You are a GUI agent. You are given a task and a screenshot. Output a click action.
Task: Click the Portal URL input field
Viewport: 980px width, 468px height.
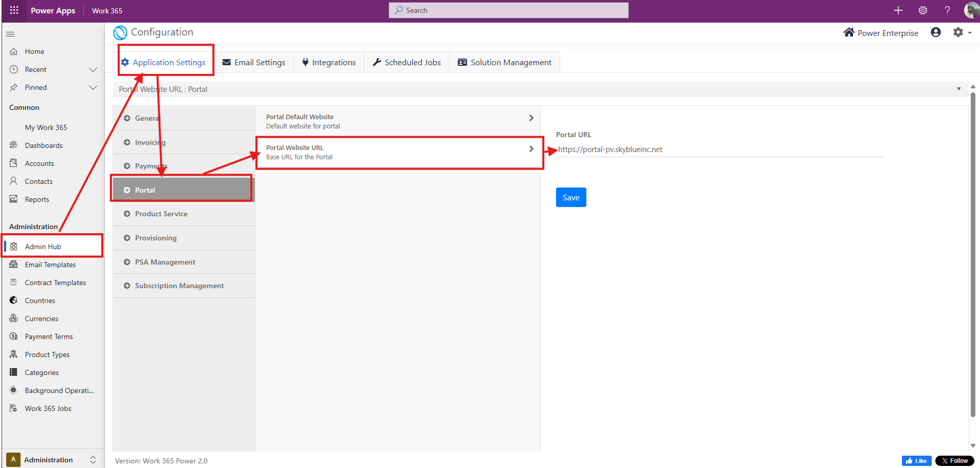(719, 149)
